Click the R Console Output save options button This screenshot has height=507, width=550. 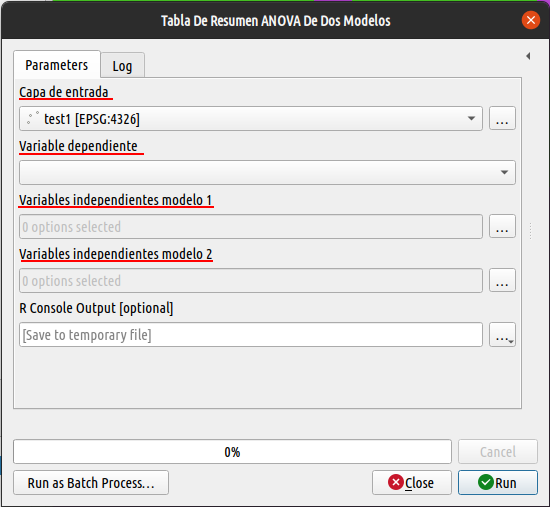(502, 335)
